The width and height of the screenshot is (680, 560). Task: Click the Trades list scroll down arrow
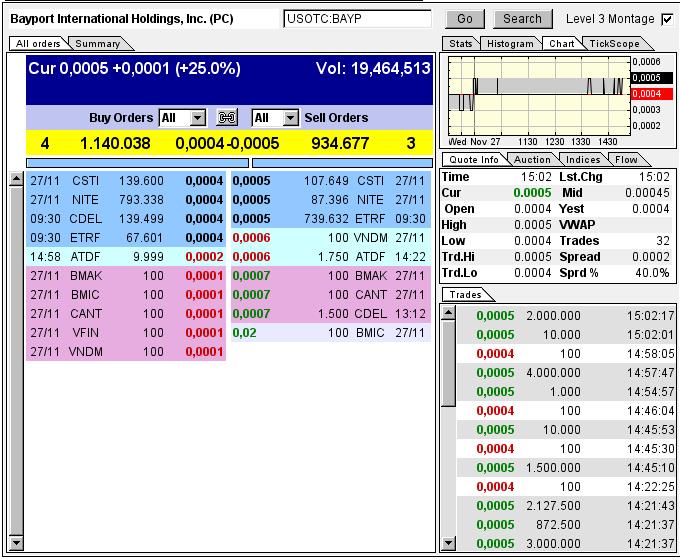(x=448, y=543)
